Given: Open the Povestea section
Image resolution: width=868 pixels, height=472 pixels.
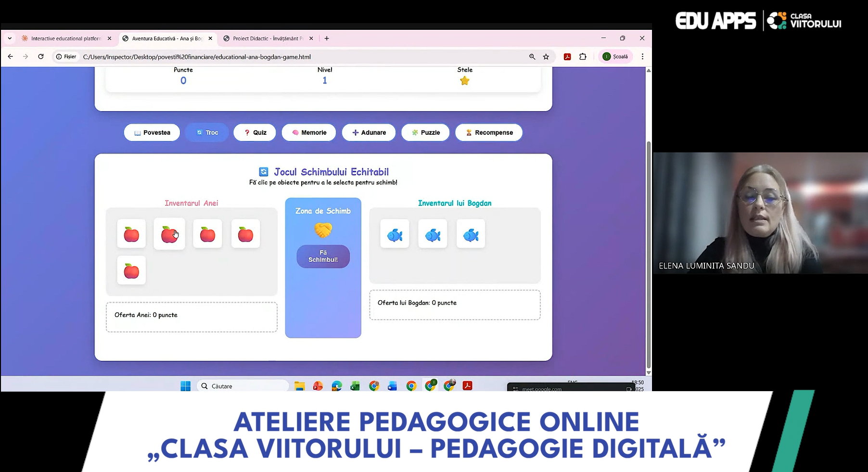Looking at the screenshot, I should tap(152, 132).
